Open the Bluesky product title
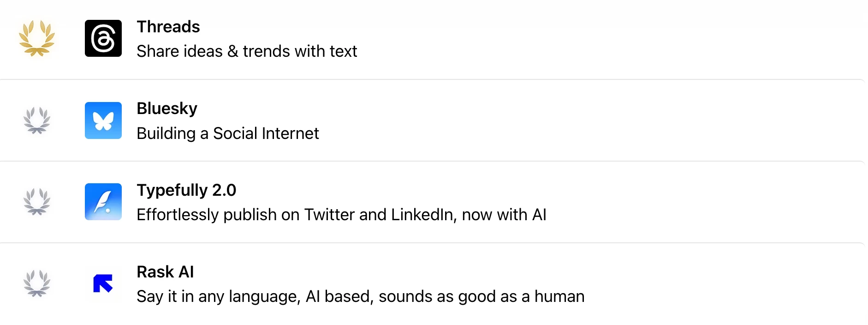The width and height of the screenshot is (868, 325). click(x=167, y=109)
